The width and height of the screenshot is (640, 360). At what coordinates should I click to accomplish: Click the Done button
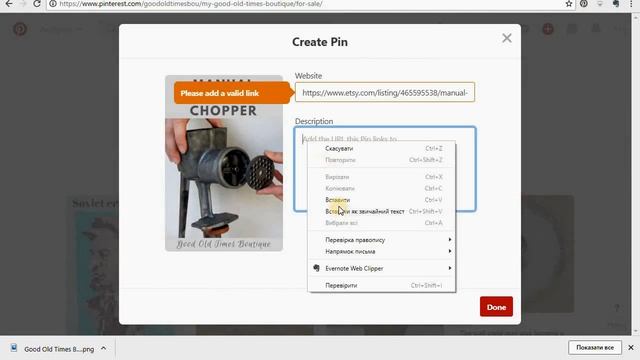496,307
